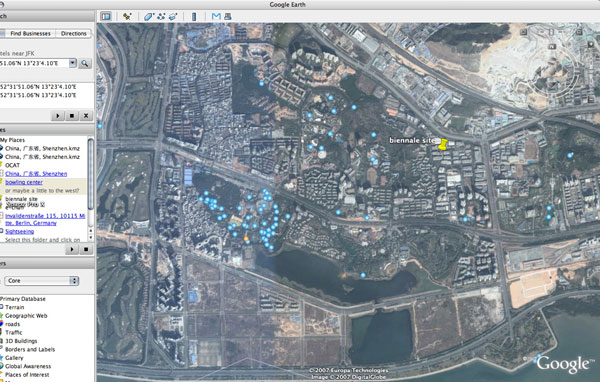The height and width of the screenshot is (382, 600).
Task: Switch to the Directions tab
Action: pyautogui.click(x=73, y=33)
